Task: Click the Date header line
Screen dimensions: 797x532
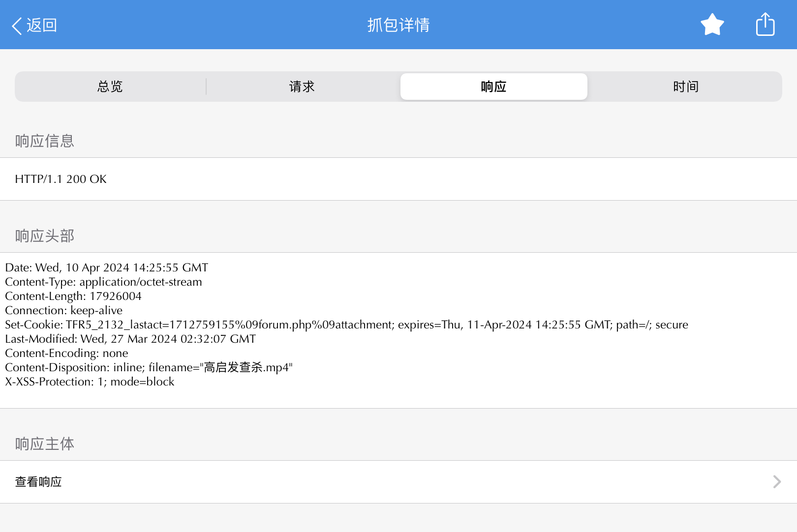Action: click(107, 267)
